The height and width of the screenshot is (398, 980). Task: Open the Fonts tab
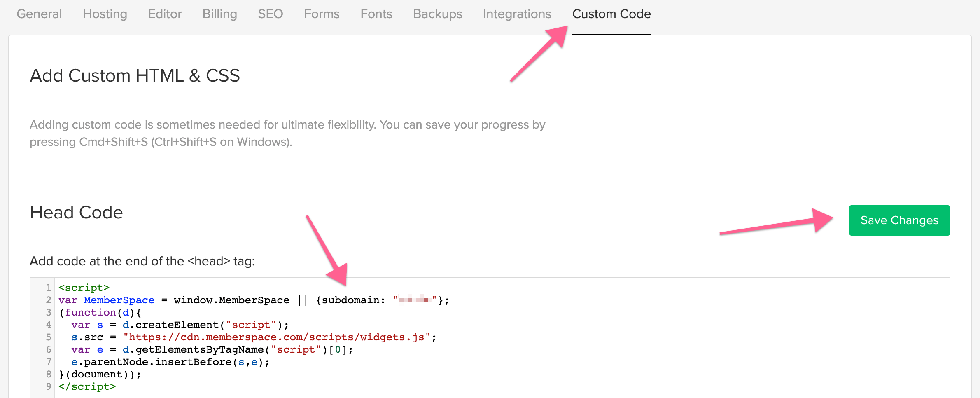tap(376, 14)
